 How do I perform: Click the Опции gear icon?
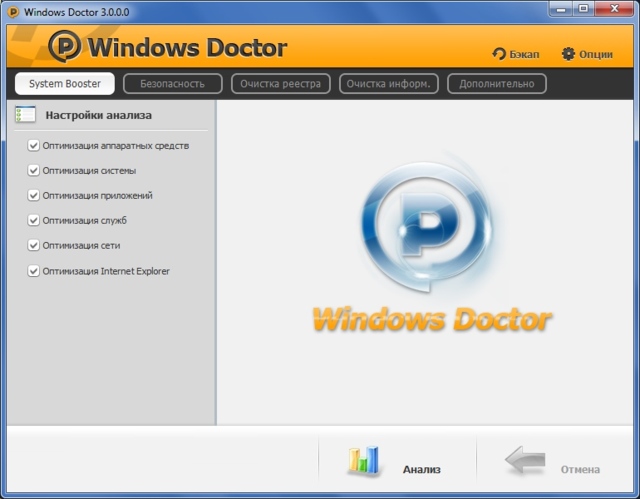point(568,54)
